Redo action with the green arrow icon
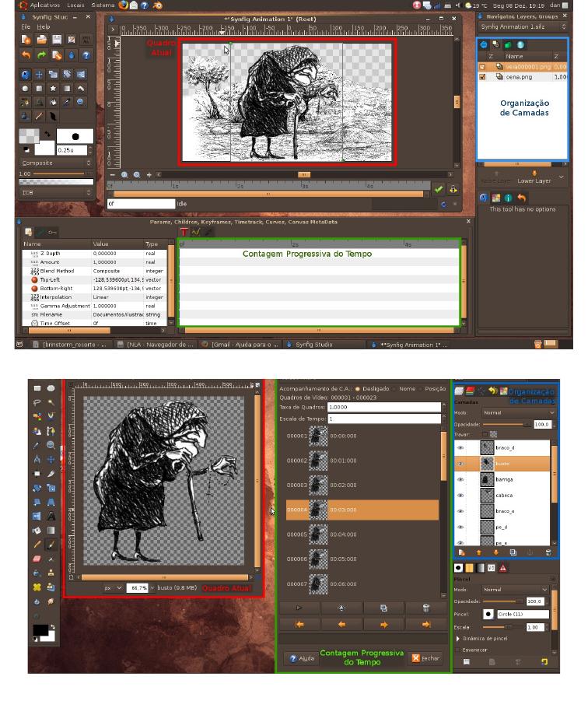The height and width of the screenshot is (715, 588). click(x=41, y=55)
